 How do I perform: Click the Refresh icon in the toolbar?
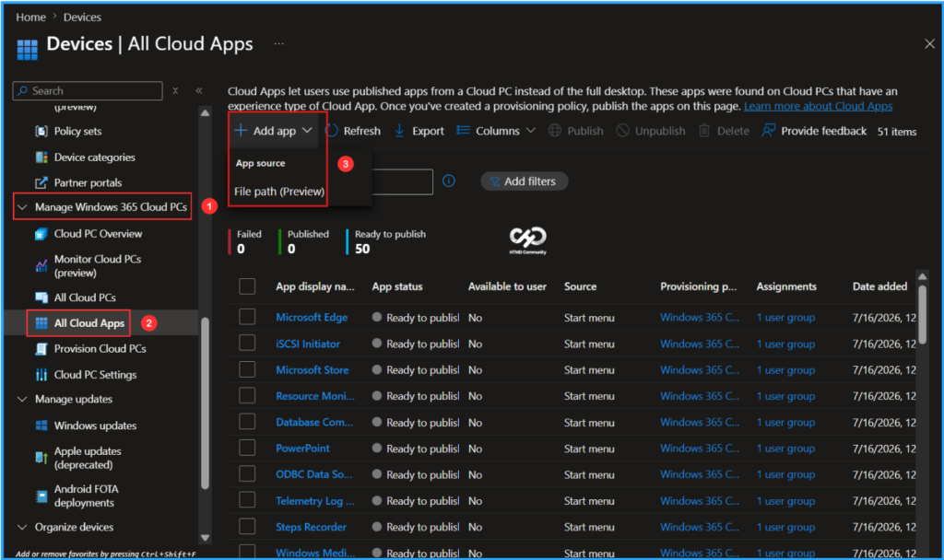click(x=332, y=131)
